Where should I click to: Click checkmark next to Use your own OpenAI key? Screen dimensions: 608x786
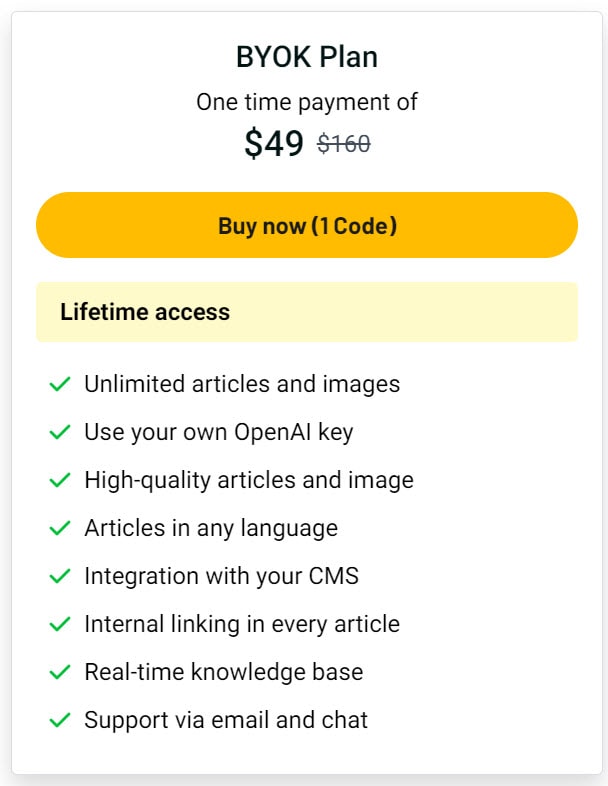(x=60, y=432)
